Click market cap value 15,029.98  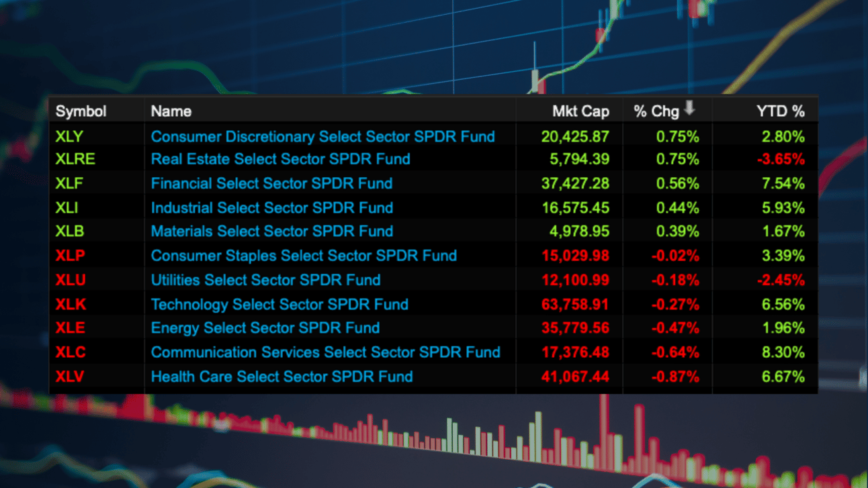pos(575,256)
